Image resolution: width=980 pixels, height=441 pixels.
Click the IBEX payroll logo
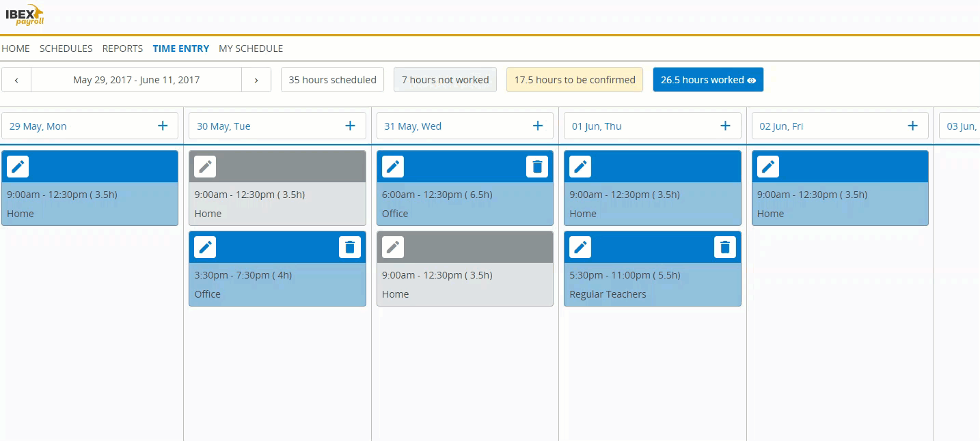pyautogui.click(x=25, y=14)
